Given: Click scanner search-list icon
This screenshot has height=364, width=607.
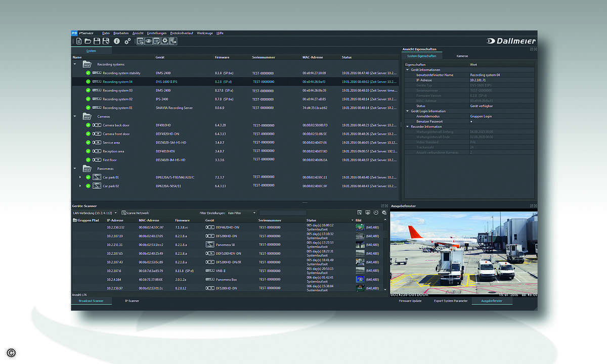Looking at the screenshot, I should tap(360, 212).
